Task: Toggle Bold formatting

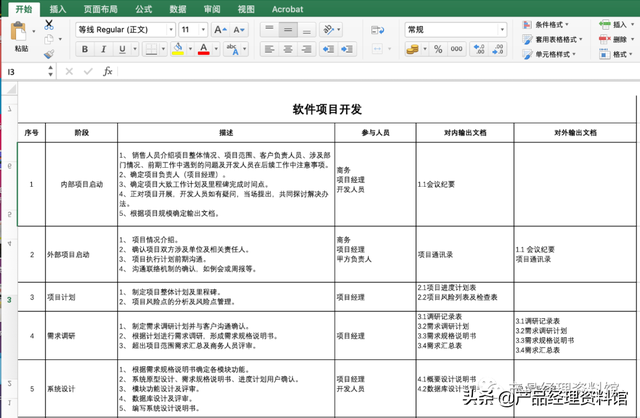Action: 85,49
